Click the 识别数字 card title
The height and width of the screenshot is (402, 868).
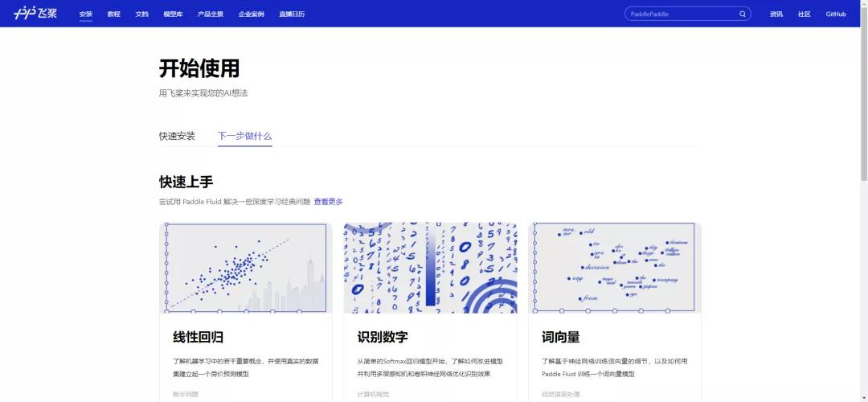[x=383, y=337]
